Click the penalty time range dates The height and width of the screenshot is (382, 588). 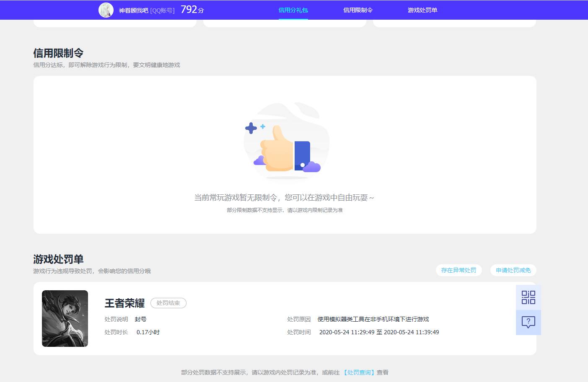(379, 332)
